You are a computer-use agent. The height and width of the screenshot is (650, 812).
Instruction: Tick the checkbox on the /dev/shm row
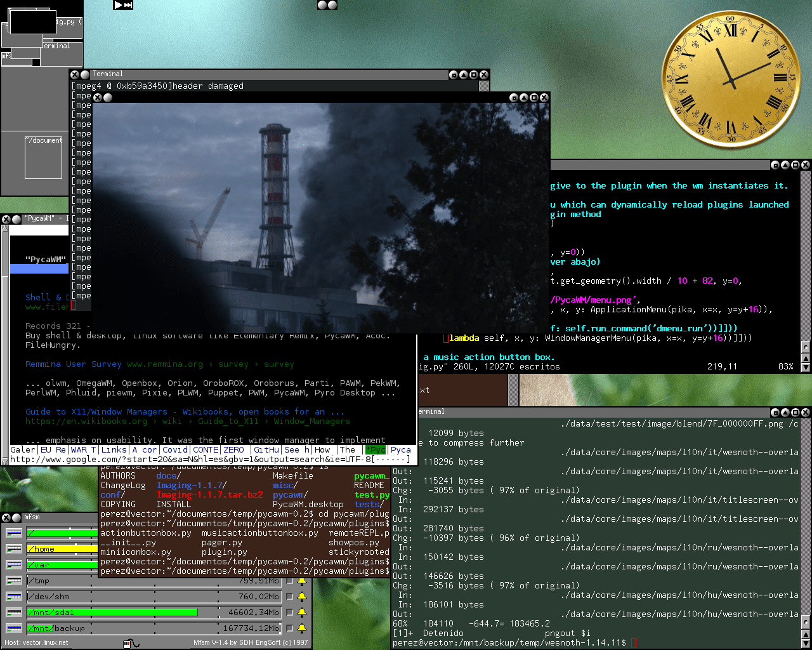pyautogui.click(x=289, y=597)
